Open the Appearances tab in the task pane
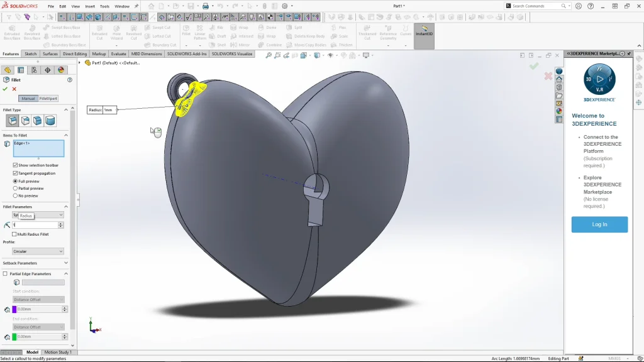Screen dimensions: 644x362 559,111
